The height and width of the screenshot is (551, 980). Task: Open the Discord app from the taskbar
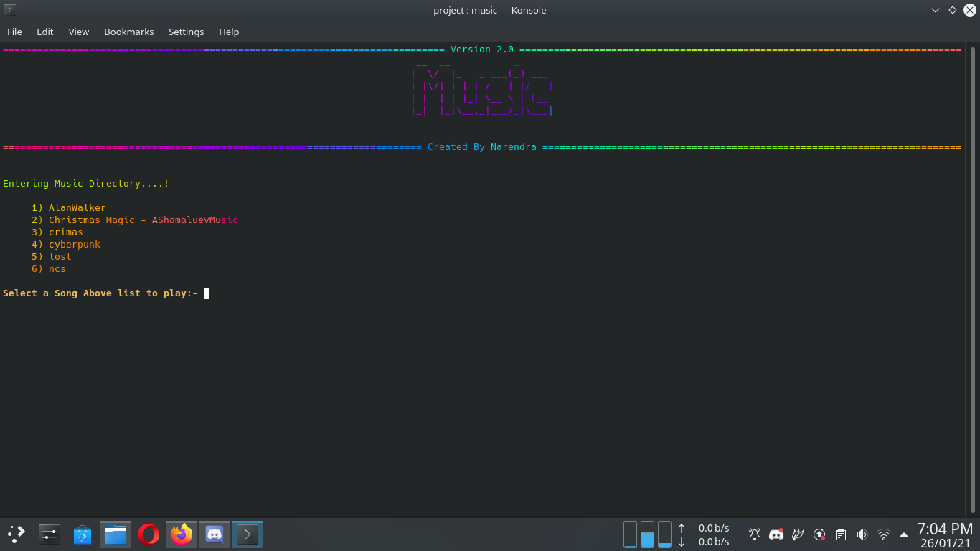(214, 534)
